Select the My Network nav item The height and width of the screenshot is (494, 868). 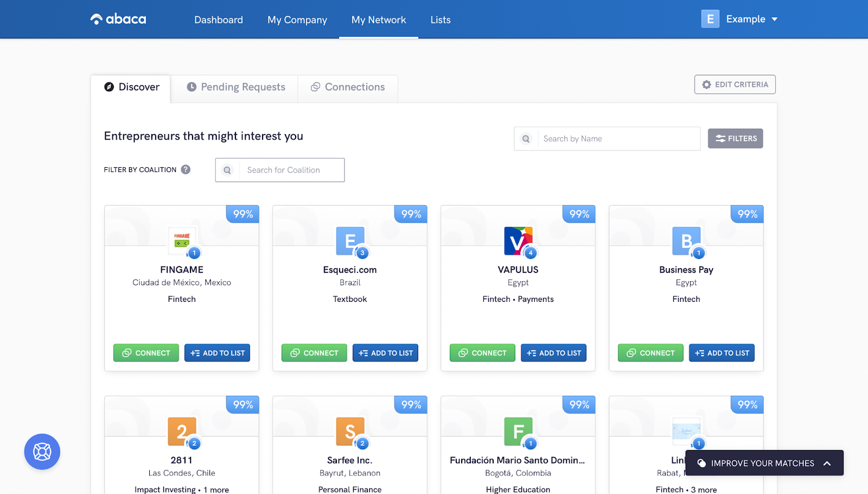[379, 20]
